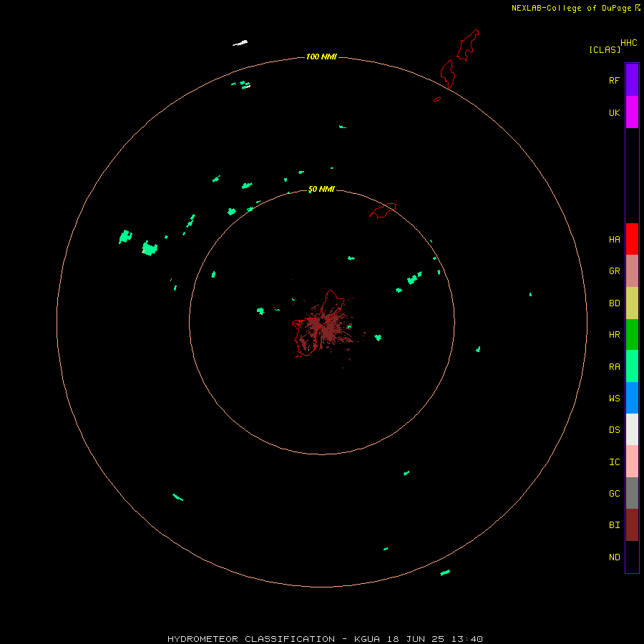Click the UK magenta legend swatch

(x=632, y=112)
